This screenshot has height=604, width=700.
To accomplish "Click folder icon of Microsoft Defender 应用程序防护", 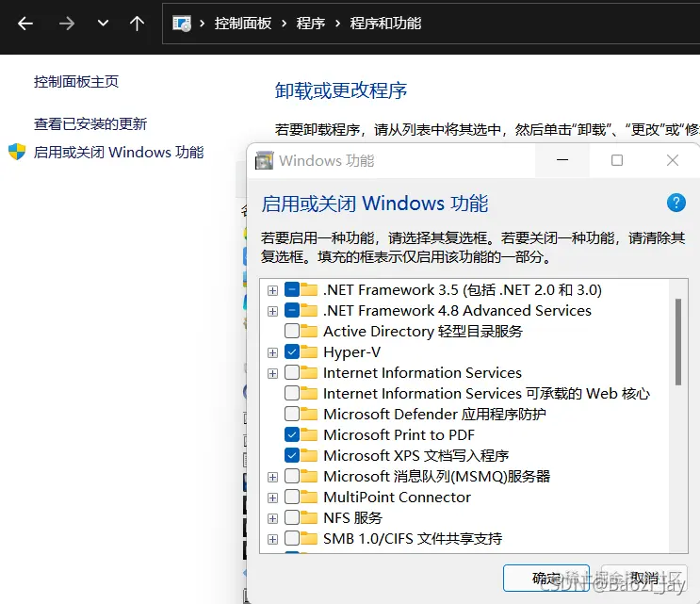I will tap(309, 414).
